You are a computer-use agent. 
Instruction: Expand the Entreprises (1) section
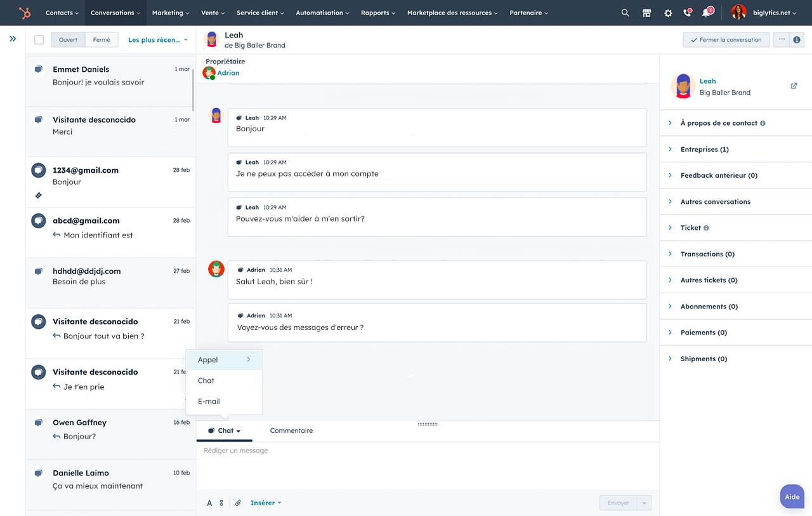pyautogui.click(x=704, y=149)
